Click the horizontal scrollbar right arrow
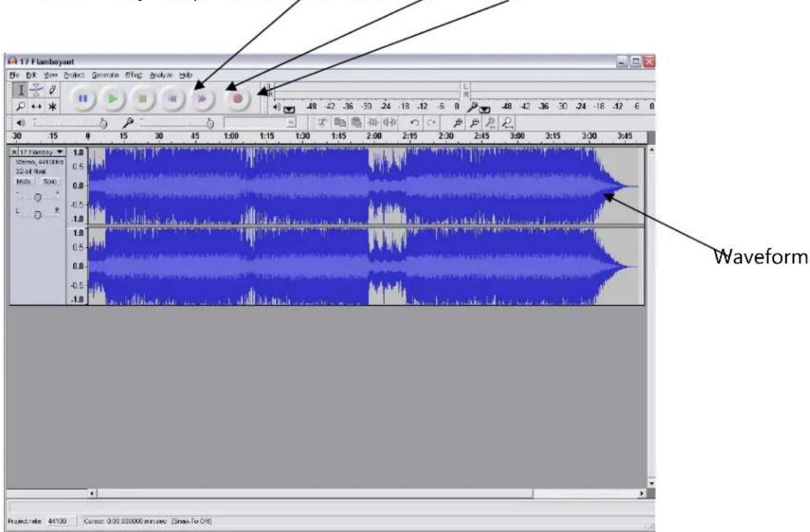810x532 pixels. (x=642, y=494)
